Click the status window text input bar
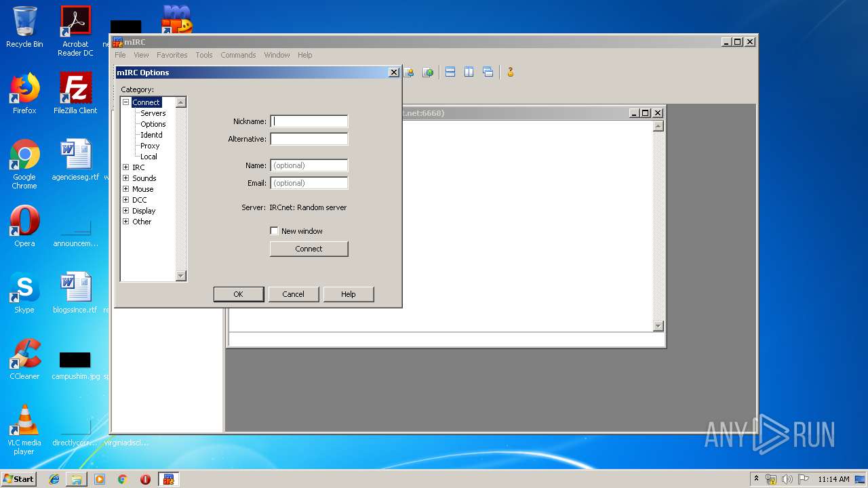Viewport: 868px width, 488px height. (x=446, y=340)
